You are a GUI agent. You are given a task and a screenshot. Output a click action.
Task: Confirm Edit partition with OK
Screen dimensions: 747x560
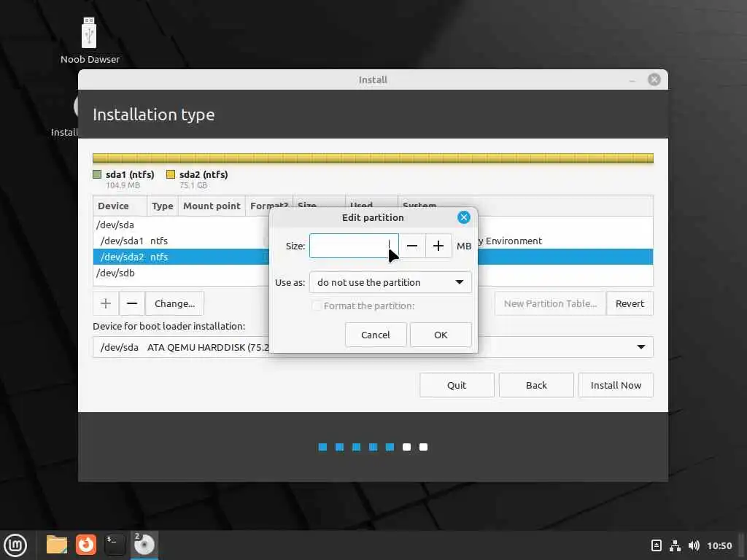(441, 335)
